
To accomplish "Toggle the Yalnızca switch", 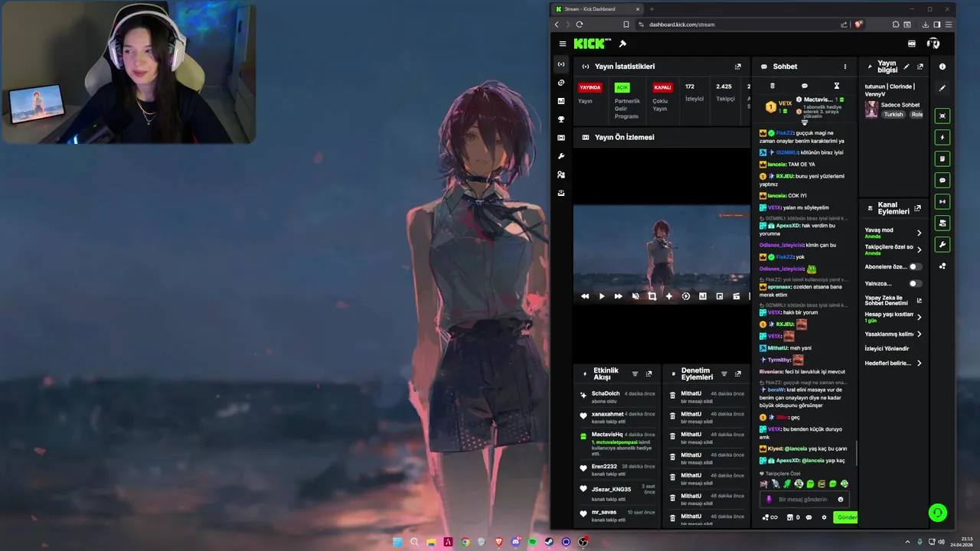I will 915,284.
